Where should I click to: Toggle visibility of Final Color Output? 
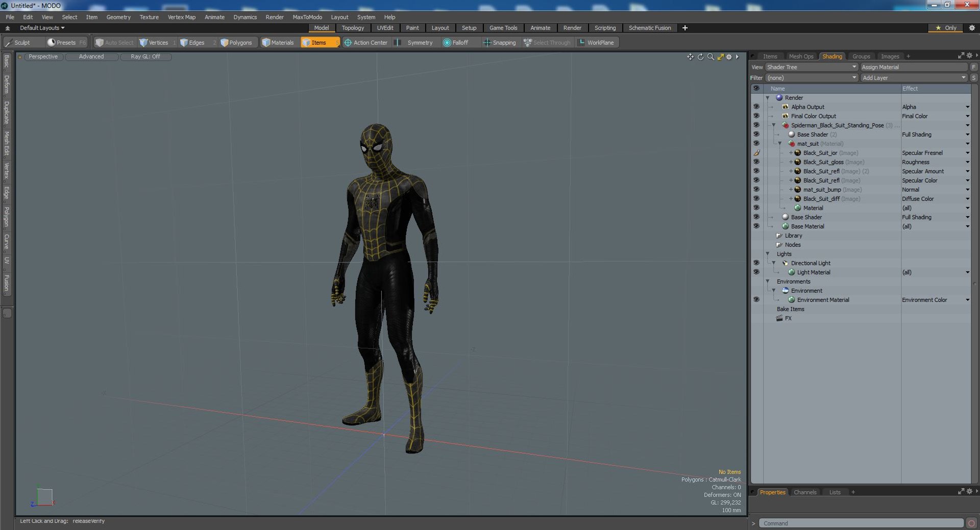(756, 116)
